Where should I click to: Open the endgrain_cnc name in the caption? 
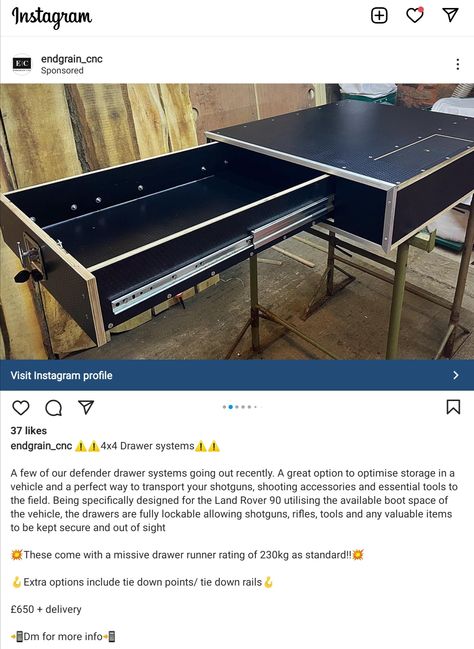point(41,446)
